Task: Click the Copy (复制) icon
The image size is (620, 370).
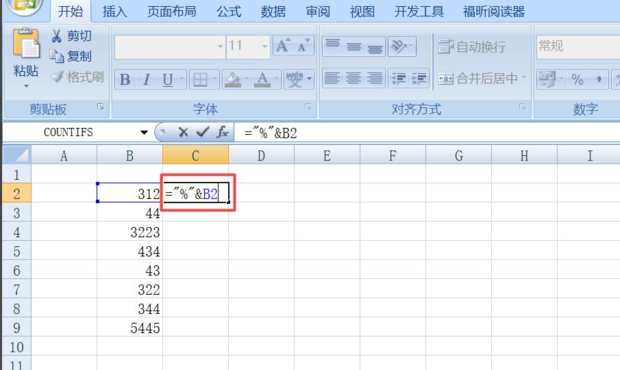Action: coord(57,57)
